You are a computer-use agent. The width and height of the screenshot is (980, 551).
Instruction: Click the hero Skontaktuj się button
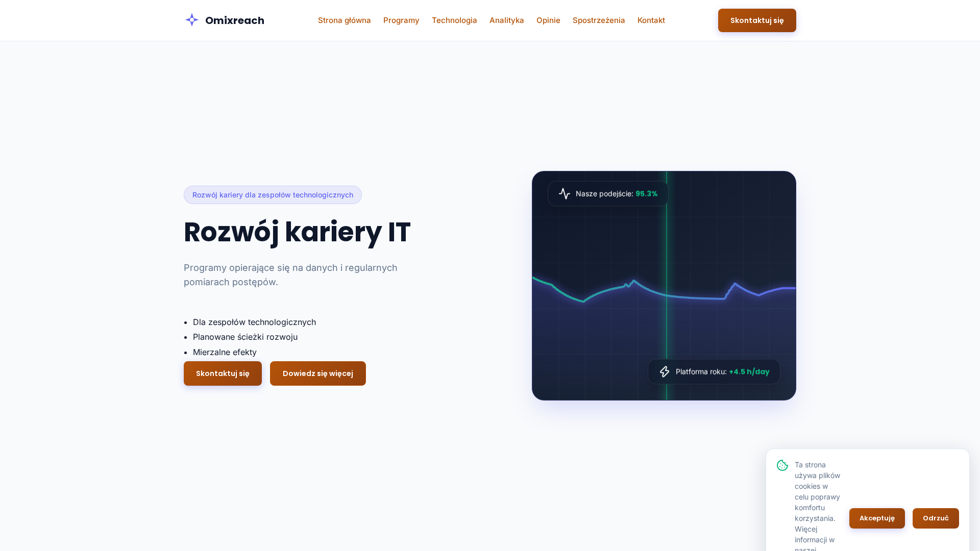pos(223,373)
